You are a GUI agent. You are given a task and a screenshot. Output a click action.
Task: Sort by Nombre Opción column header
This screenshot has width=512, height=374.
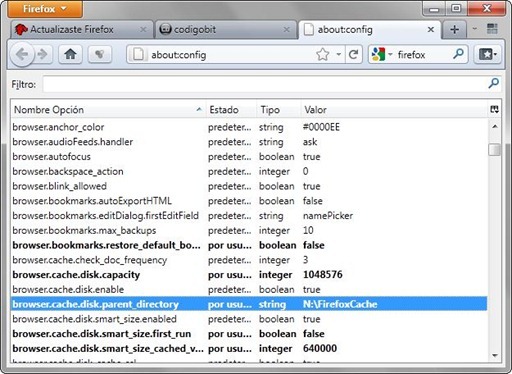[x=108, y=110]
